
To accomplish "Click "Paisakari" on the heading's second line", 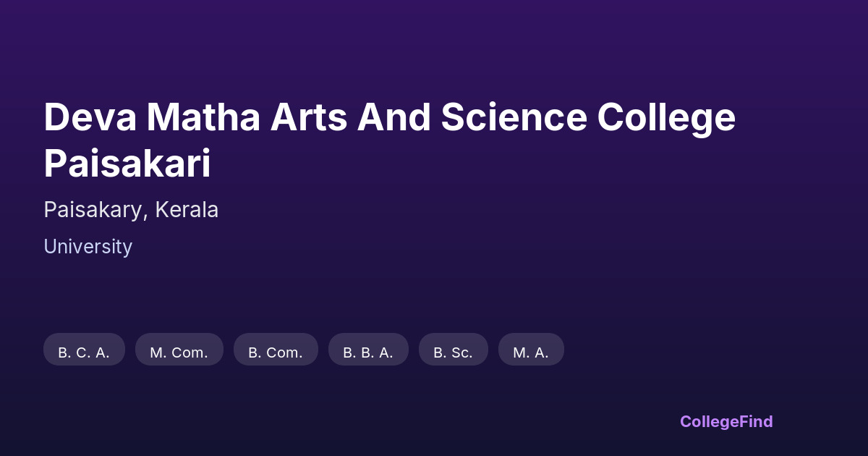I will (x=127, y=164).
